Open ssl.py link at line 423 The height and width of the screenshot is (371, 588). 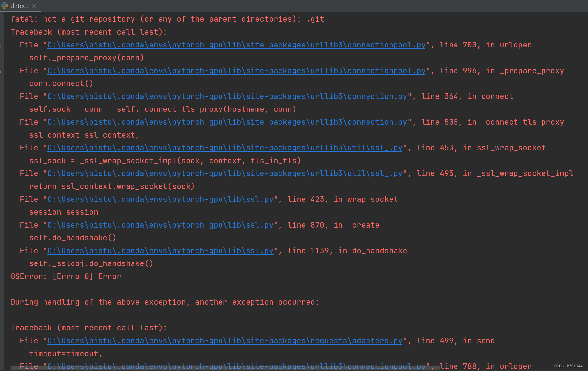160,199
